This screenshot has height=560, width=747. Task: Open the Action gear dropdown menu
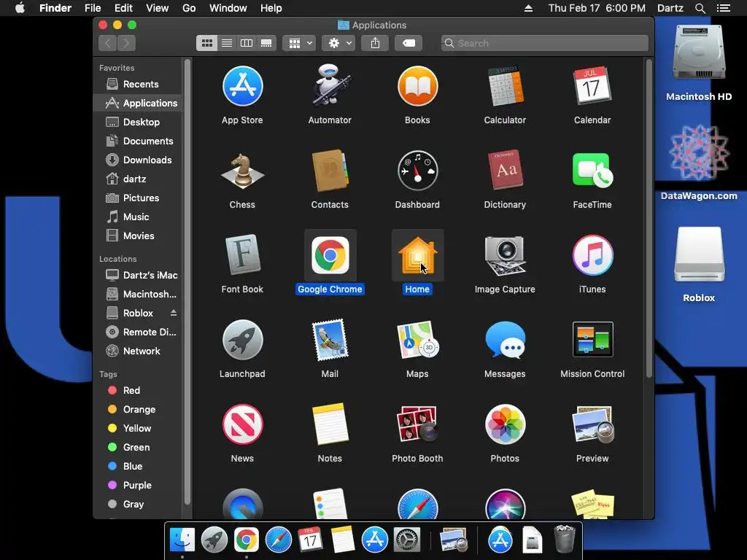(338, 43)
